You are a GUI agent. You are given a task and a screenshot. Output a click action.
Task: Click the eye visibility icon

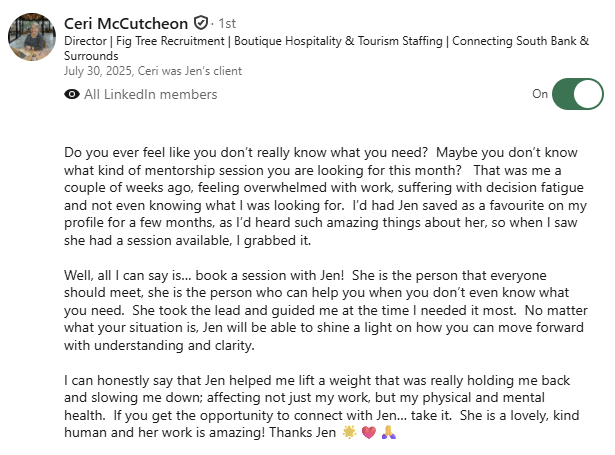pos(72,95)
